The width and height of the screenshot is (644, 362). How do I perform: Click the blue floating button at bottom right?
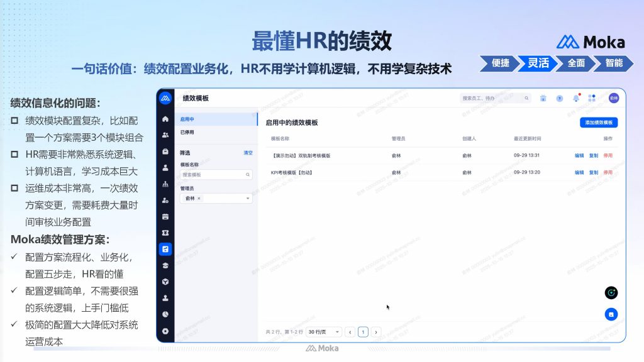[x=611, y=314]
